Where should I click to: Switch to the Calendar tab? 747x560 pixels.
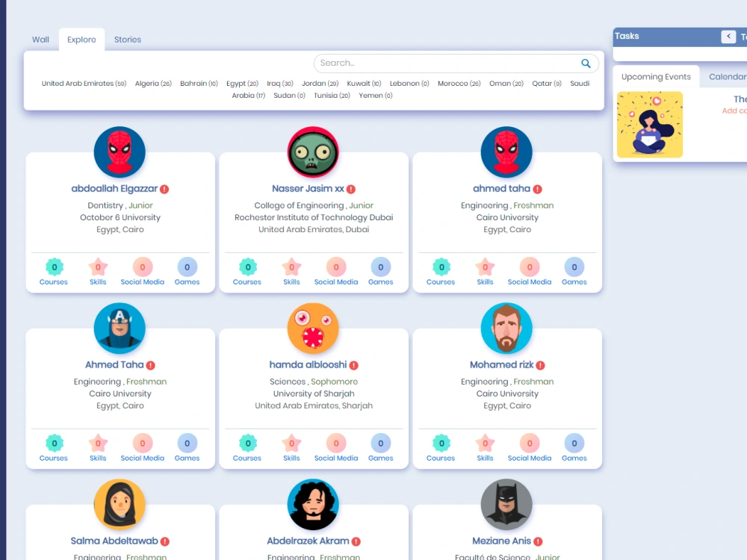coord(728,77)
